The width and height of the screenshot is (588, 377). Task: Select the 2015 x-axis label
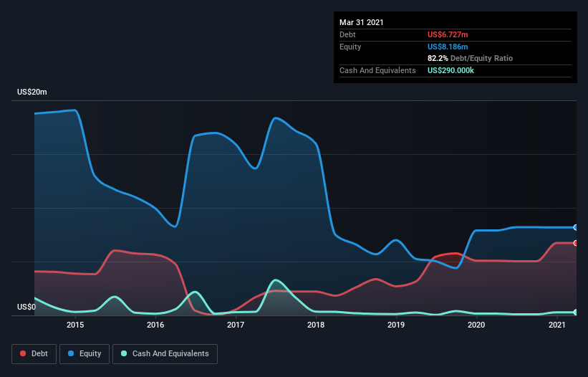[75, 325]
